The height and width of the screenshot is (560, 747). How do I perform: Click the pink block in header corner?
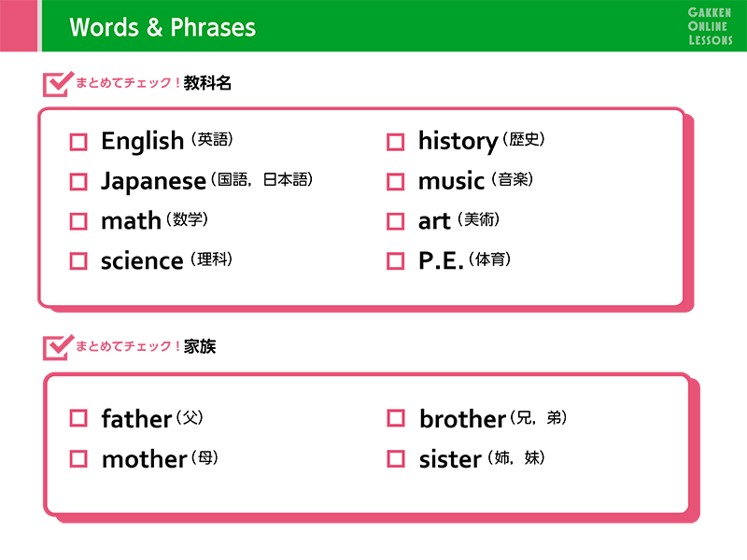pyautogui.click(x=19, y=26)
